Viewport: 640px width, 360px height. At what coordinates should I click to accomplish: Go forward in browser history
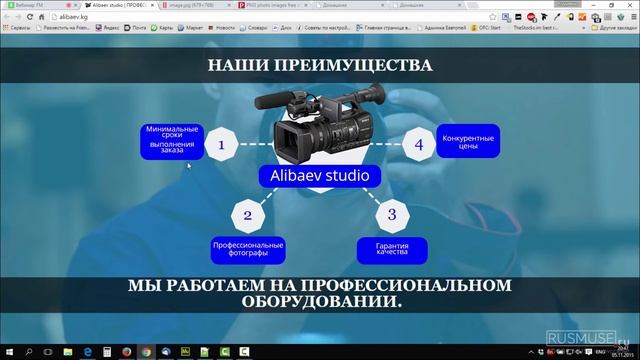[x=18, y=17]
